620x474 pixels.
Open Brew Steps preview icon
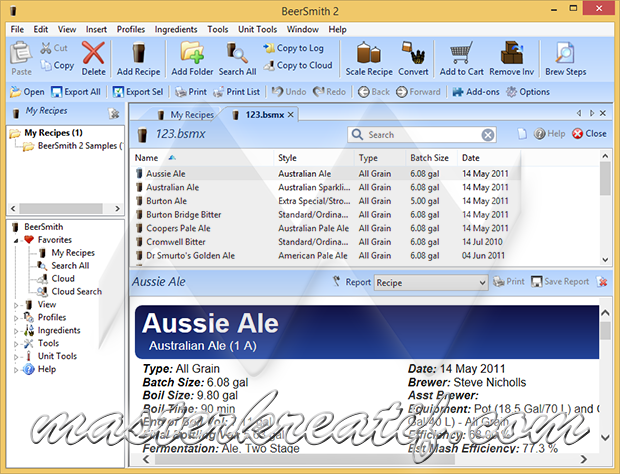click(x=565, y=53)
